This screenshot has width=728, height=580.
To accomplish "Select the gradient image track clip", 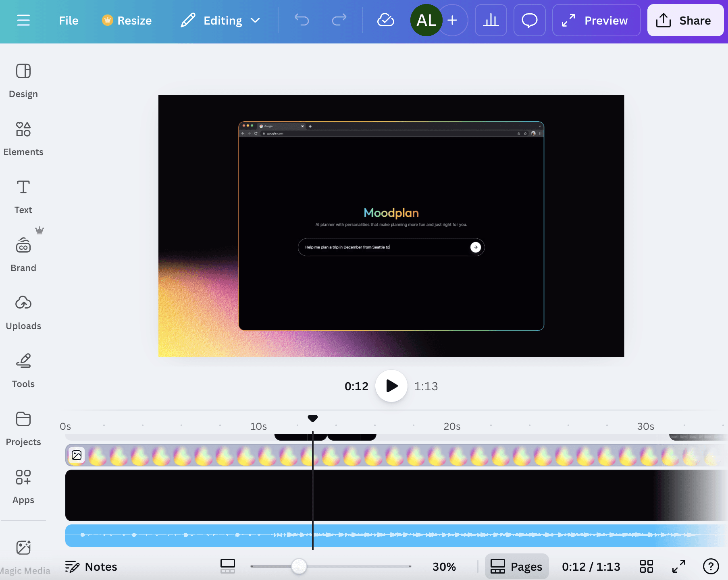I will click(x=397, y=456).
